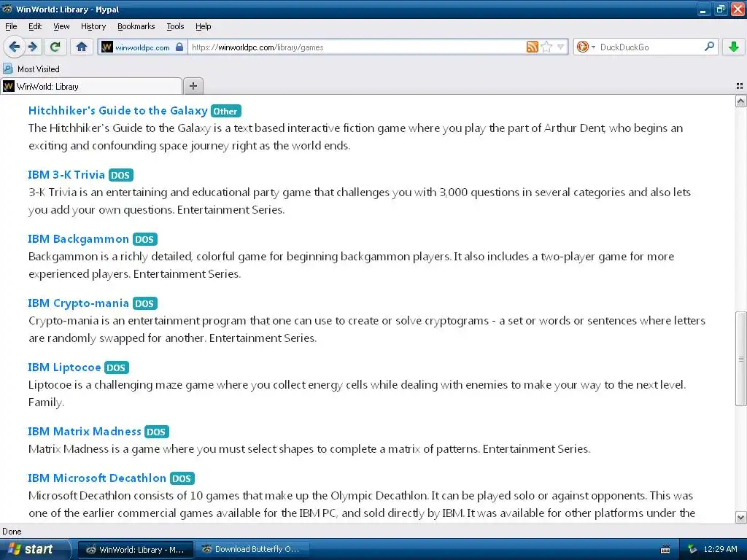
Task: Go forward using the forward arrow
Action: [33, 47]
